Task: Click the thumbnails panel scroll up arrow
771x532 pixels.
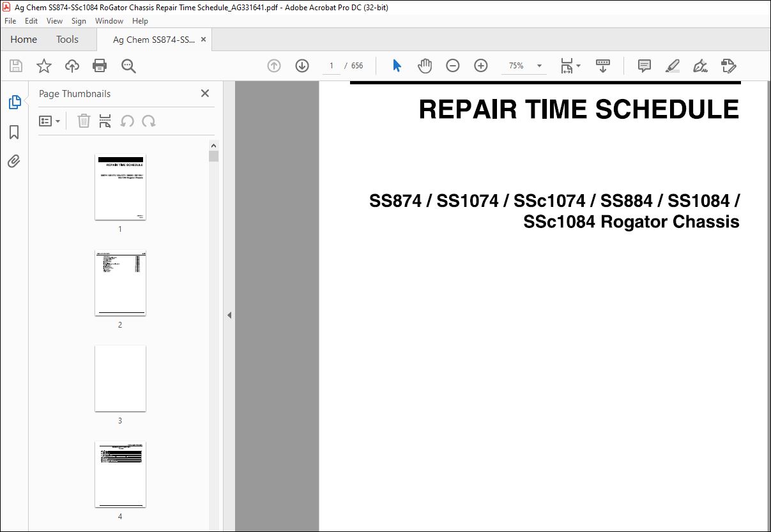Action: pyautogui.click(x=213, y=146)
